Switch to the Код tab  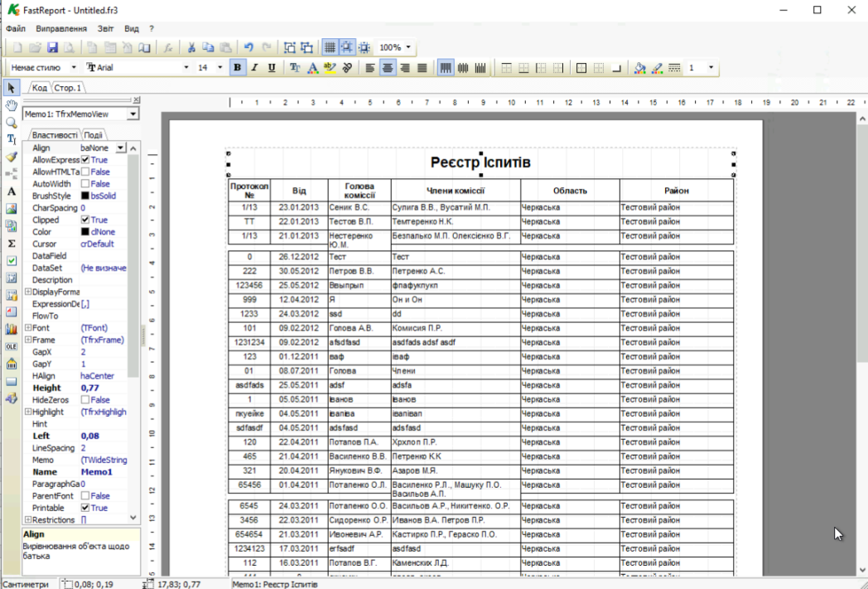point(39,88)
